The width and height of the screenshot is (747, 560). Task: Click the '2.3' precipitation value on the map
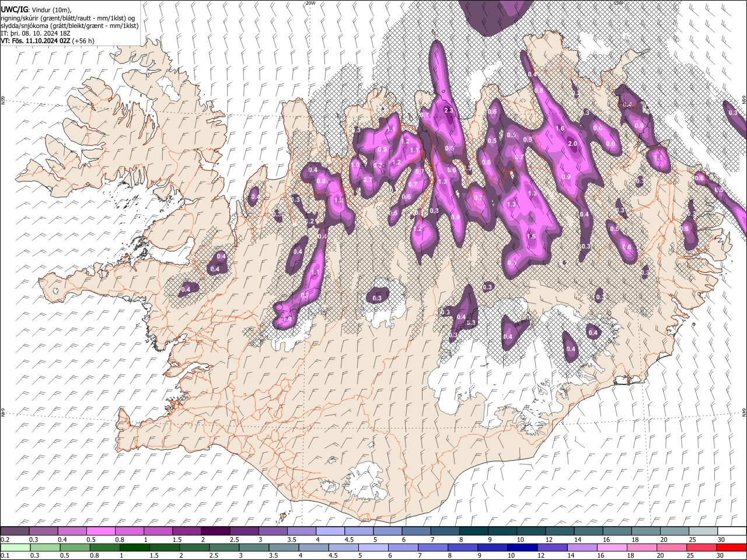449,110
